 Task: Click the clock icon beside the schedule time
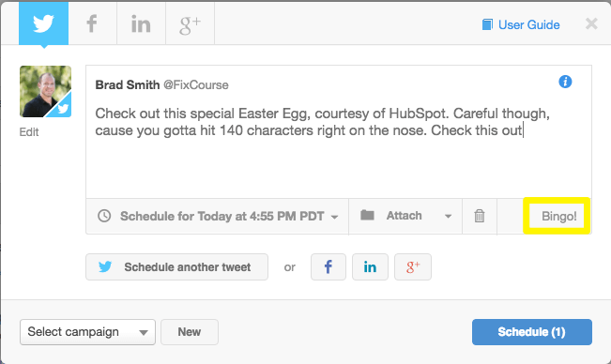tap(104, 216)
